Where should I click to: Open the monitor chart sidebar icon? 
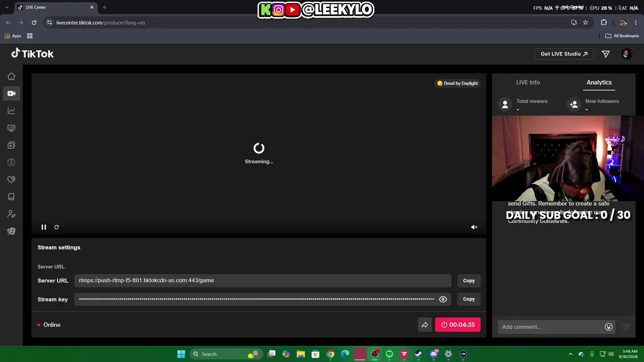pyautogui.click(x=11, y=128)
